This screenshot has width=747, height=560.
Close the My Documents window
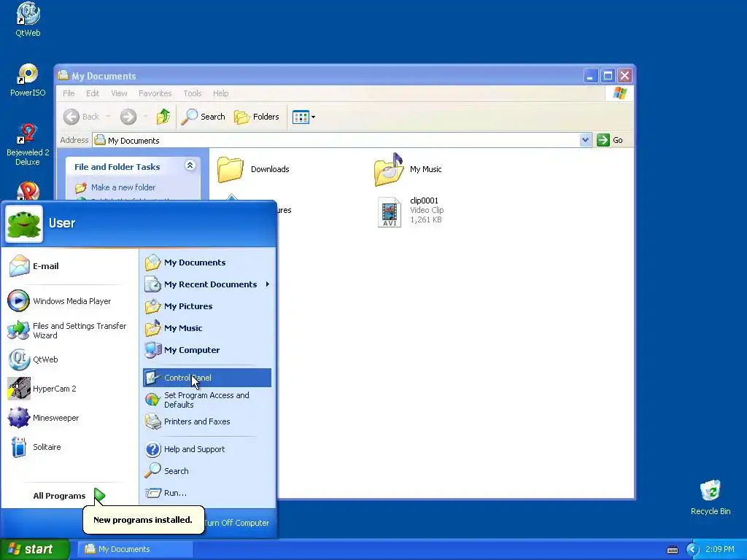tap(625, 76)
